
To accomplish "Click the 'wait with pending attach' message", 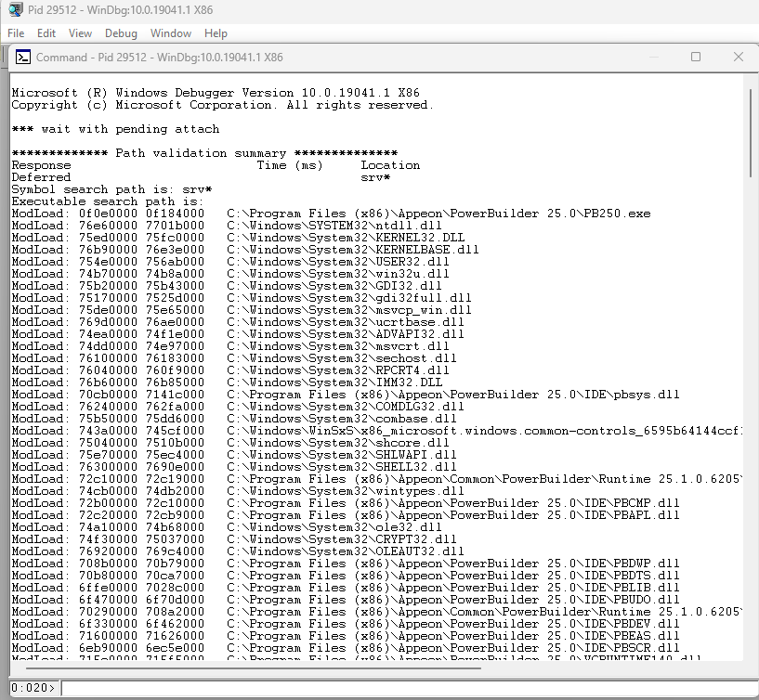I will pyautogui.click(x=115, y=129).
